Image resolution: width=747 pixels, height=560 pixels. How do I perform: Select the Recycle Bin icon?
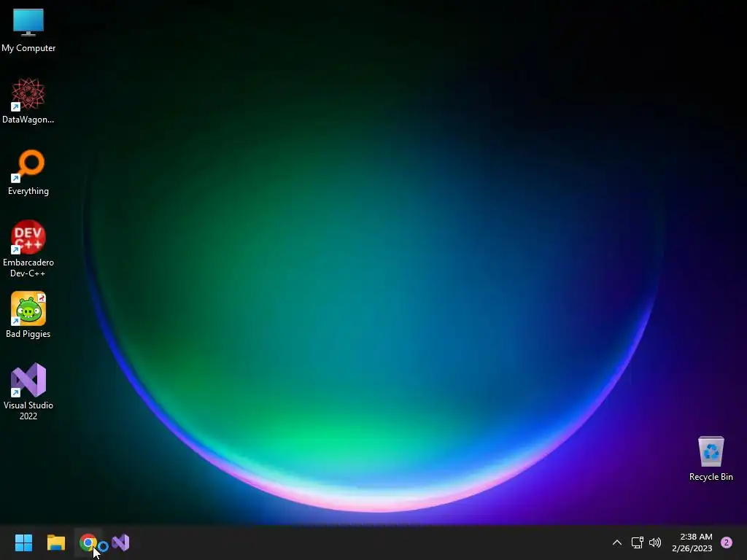[x=711, y=459]
